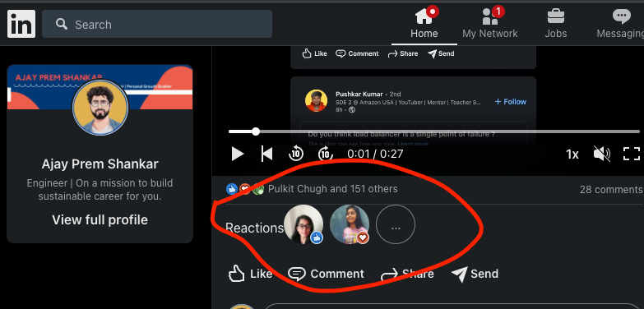The width and height of the screenshot is (644, 309).
Task: Click the video progress slider handle
Action: pyautogui.click(x=256, y=131)
